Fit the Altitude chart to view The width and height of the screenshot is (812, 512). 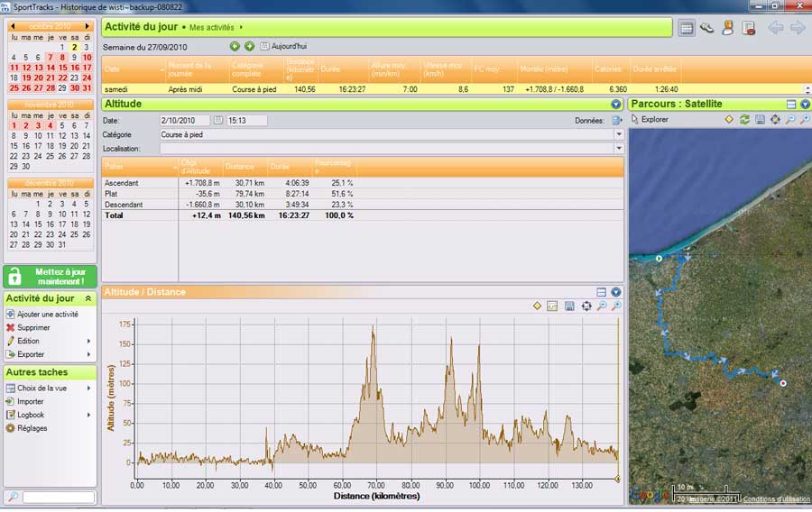tap(586, 306)
